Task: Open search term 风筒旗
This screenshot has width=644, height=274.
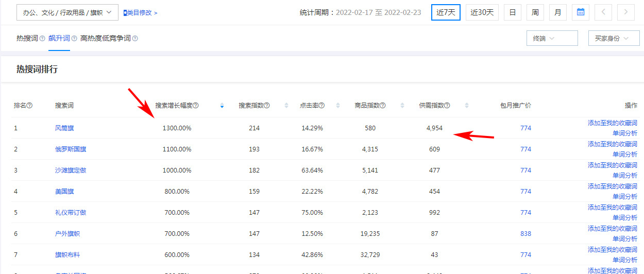Action: tap(64, 128)
